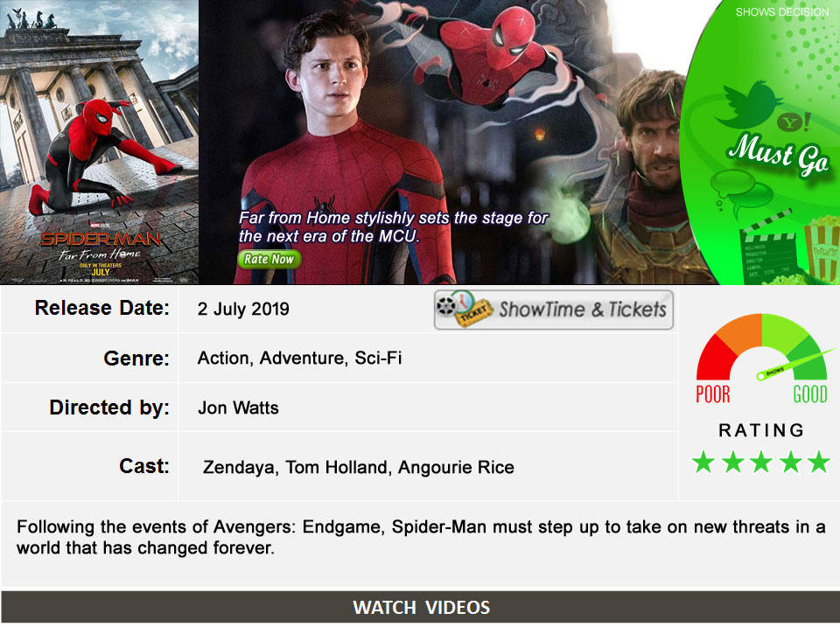Click the red POOR gauge label
The image size is (840, 627).
[x=712, y=394]
